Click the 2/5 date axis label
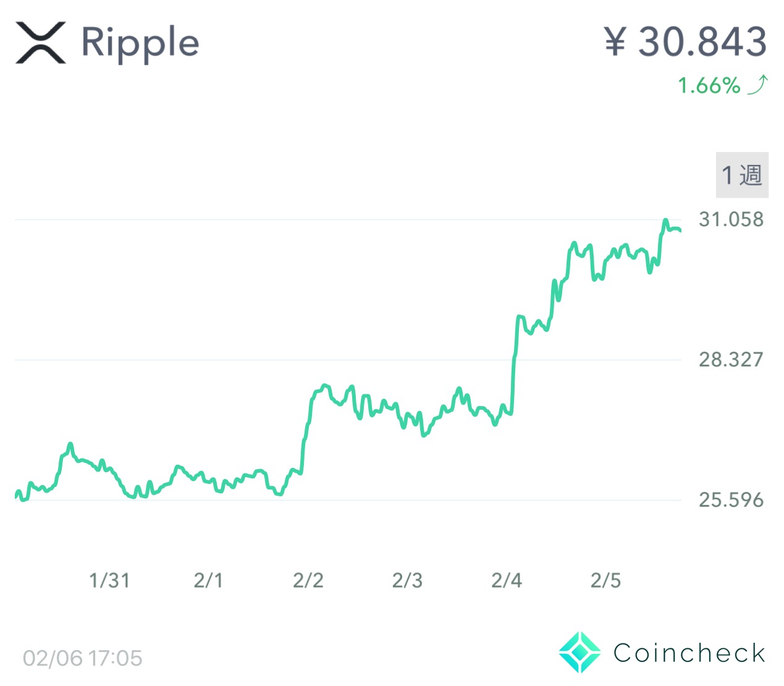This screenshot has width=784, height=686. (x=605, y=580)
